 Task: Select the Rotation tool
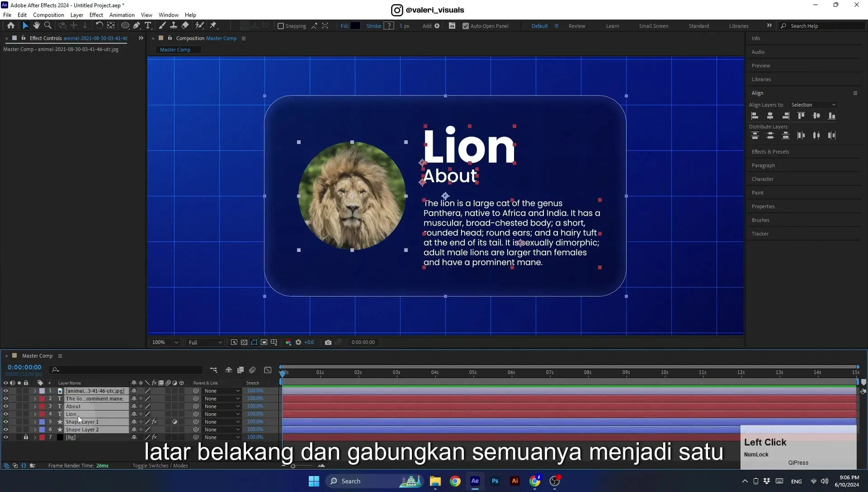(99, 26)
